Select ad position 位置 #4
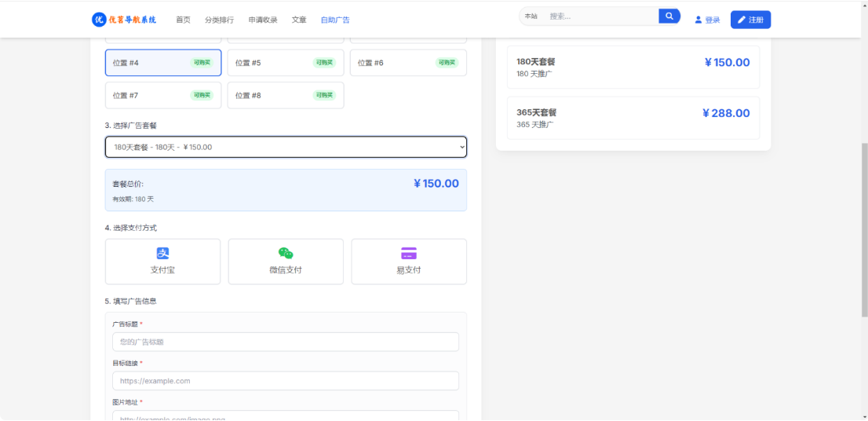 pyautogui.click(x=163, y=63)
